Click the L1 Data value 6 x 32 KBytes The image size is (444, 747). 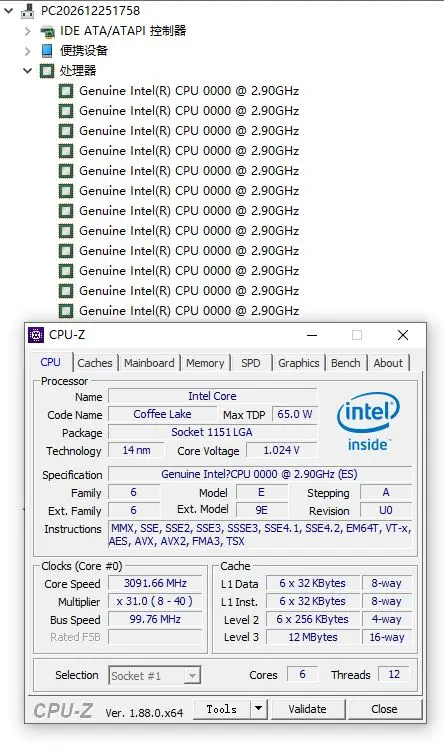coord(313,583)
